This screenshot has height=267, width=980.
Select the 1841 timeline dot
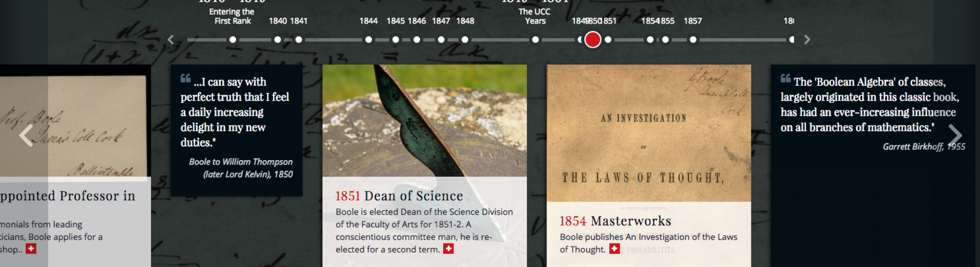[x=298, y=40]
